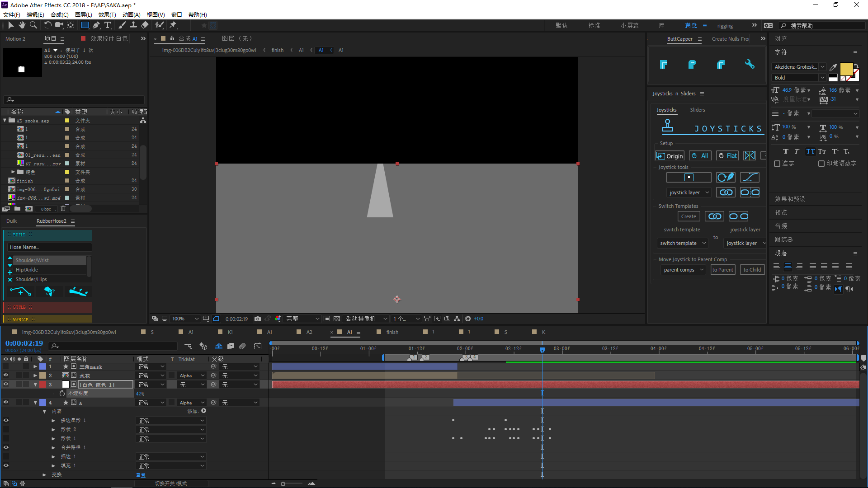
Task: Click the Hose Name input field
Action: tap(49, 247)
